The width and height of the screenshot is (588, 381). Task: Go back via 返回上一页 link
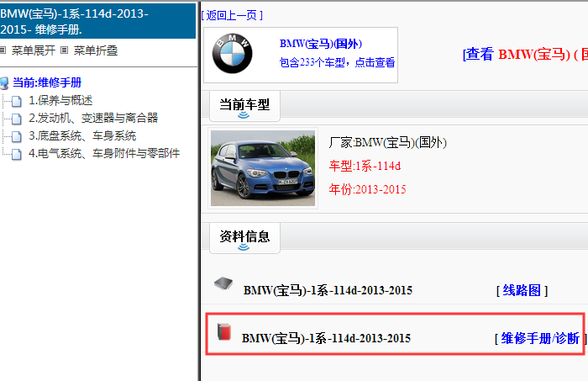232,15
